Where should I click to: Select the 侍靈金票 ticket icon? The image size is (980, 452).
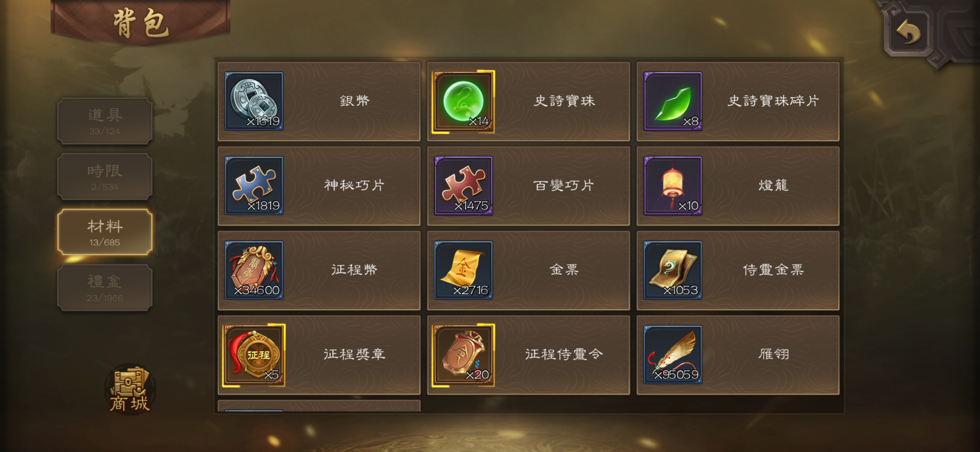click(673, 270)
